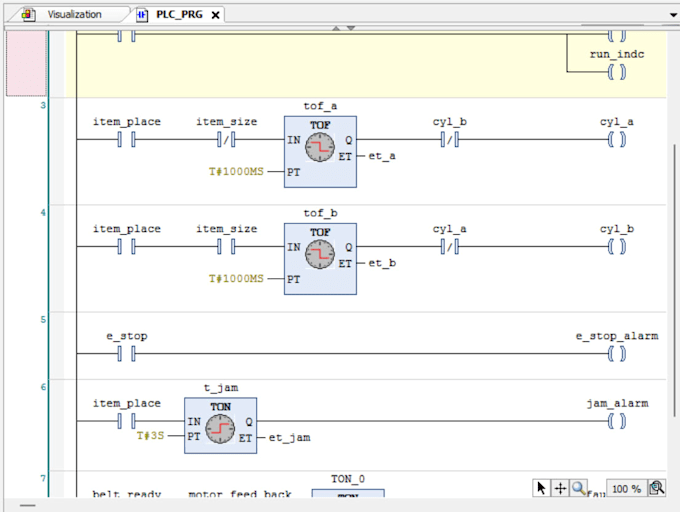Select item_place contact in rung 6
Image resolution: width=680 pixels, height=512 pixels.
pos(126,421)
